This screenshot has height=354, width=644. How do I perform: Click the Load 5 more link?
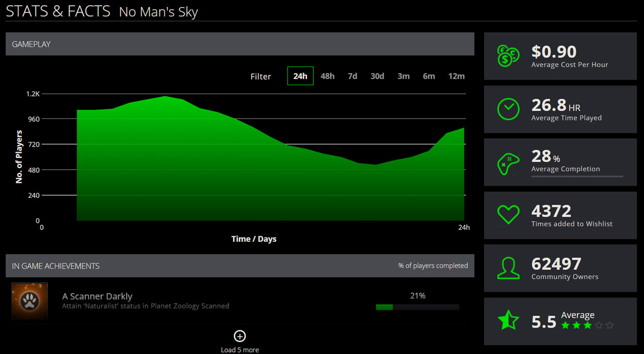pyautogui.click(x=240, y=349)
